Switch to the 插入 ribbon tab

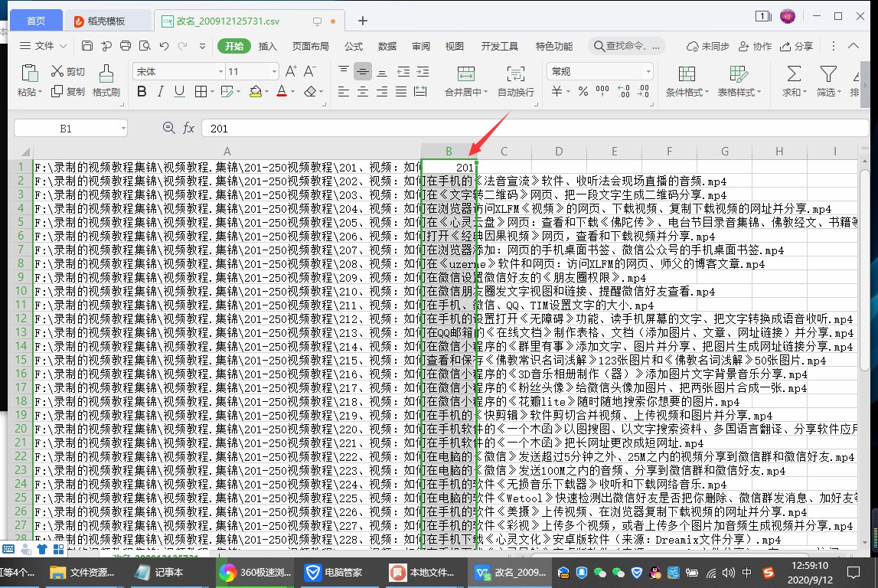[x=268, y=46]
